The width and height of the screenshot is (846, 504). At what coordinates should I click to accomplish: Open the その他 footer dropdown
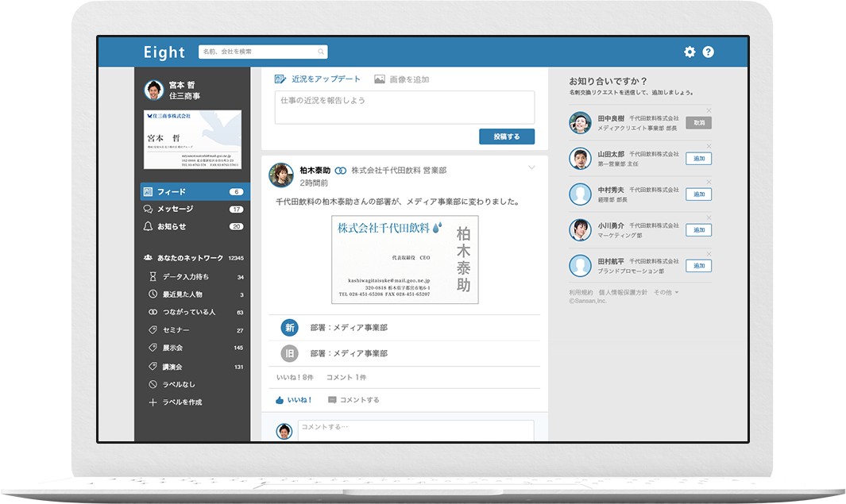coord(666,292)
